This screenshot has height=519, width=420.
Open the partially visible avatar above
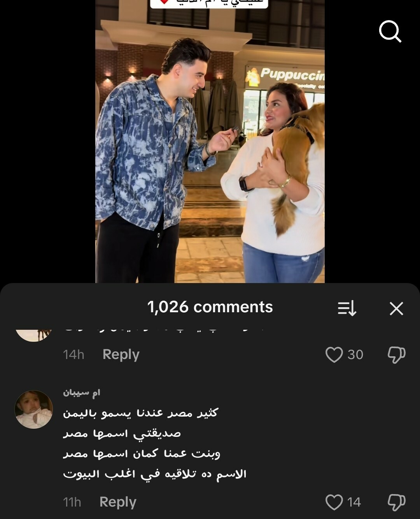tap(34, 335)
